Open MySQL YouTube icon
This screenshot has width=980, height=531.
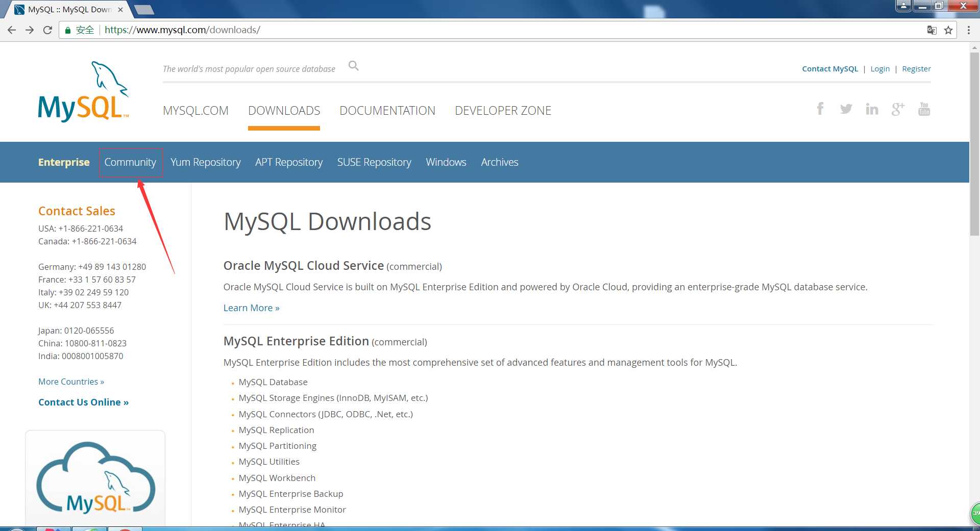(x=924, y=109)
